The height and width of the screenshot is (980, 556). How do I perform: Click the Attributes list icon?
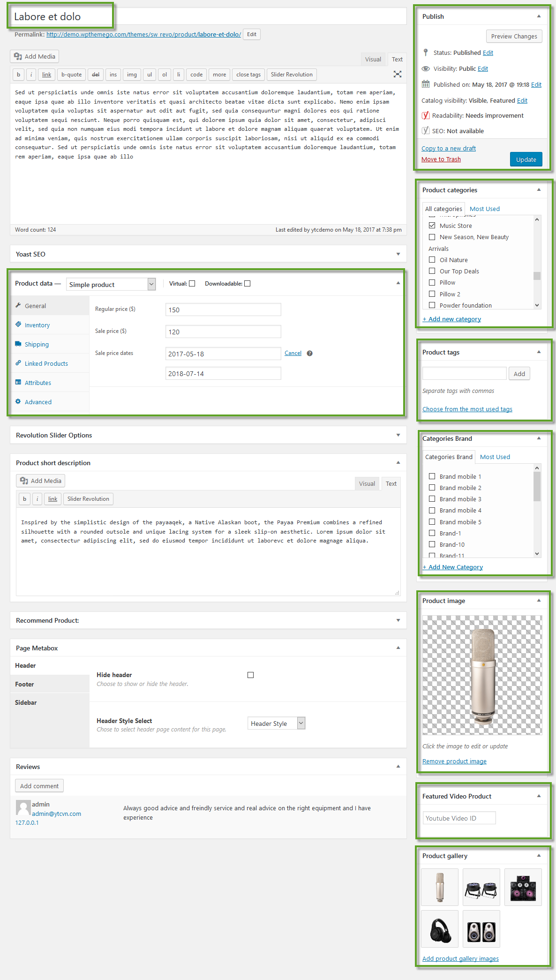coord(18,382)
